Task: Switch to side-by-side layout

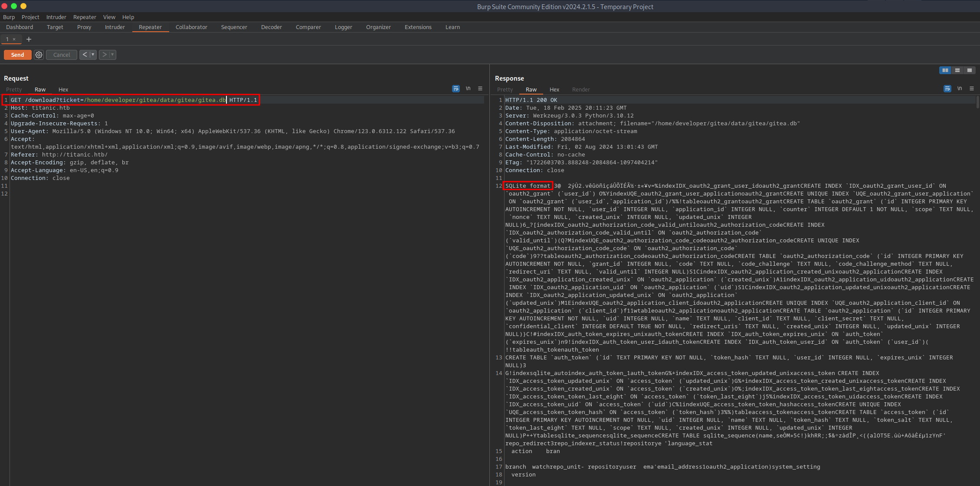Action: [x=945, y=70]
